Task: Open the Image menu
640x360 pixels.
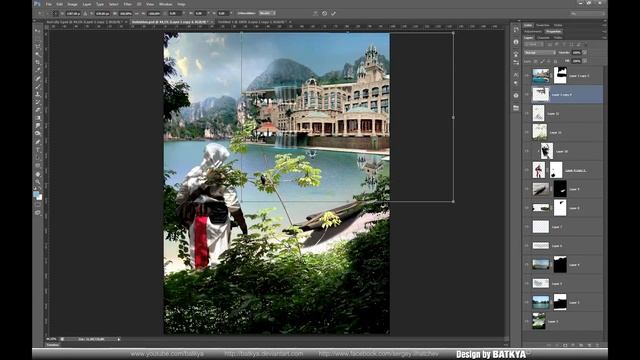Action: click(x=72, y=4)
